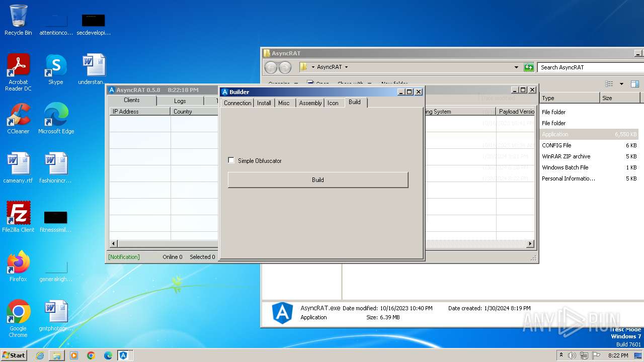Open the Microsoft Edge desktop shortcut
This screenshot has width=644, height=362.
[x=56, y=119]
